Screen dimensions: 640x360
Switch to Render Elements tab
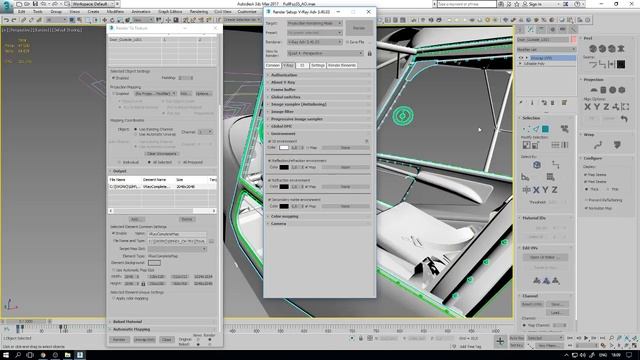tap(342, 65)
